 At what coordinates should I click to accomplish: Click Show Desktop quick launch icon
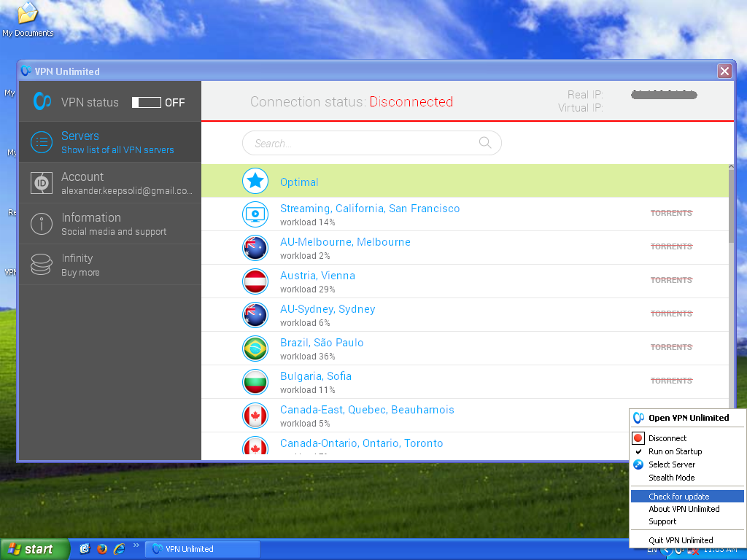[x=85, y=549]
